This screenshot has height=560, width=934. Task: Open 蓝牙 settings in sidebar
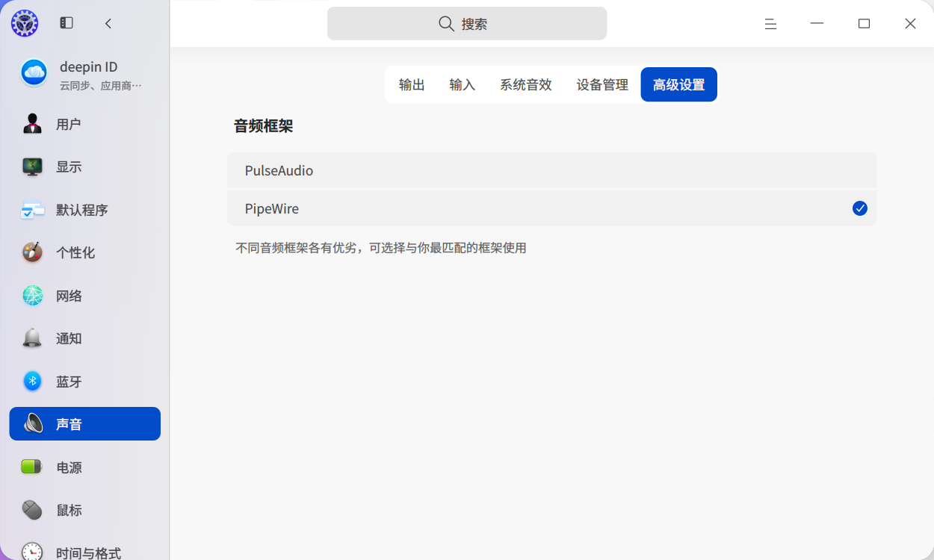85,382
